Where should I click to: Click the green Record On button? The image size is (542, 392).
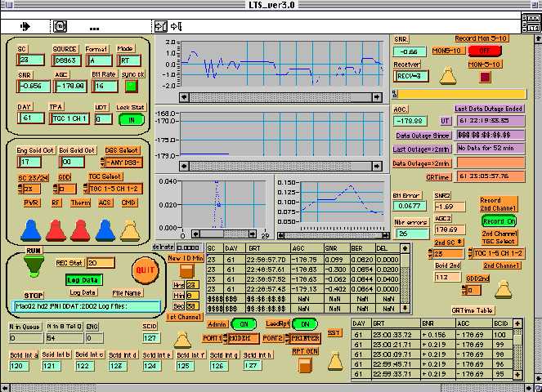(498, 220)
